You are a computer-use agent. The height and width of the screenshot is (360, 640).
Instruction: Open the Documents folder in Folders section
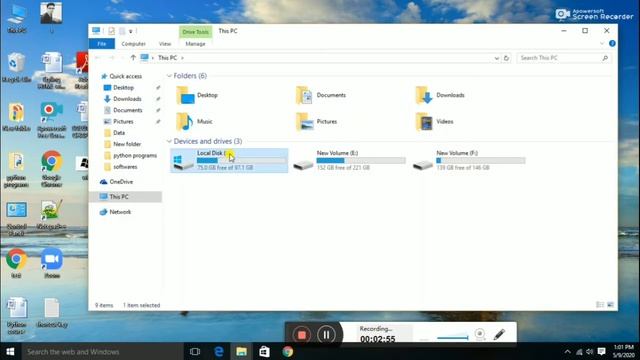pyautogui.click(x=321, y=95)
